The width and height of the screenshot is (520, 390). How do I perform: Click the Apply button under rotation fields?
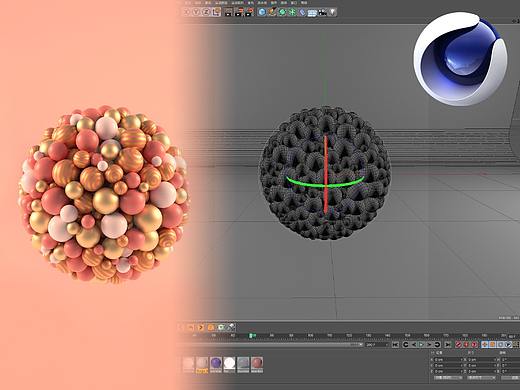510,378
